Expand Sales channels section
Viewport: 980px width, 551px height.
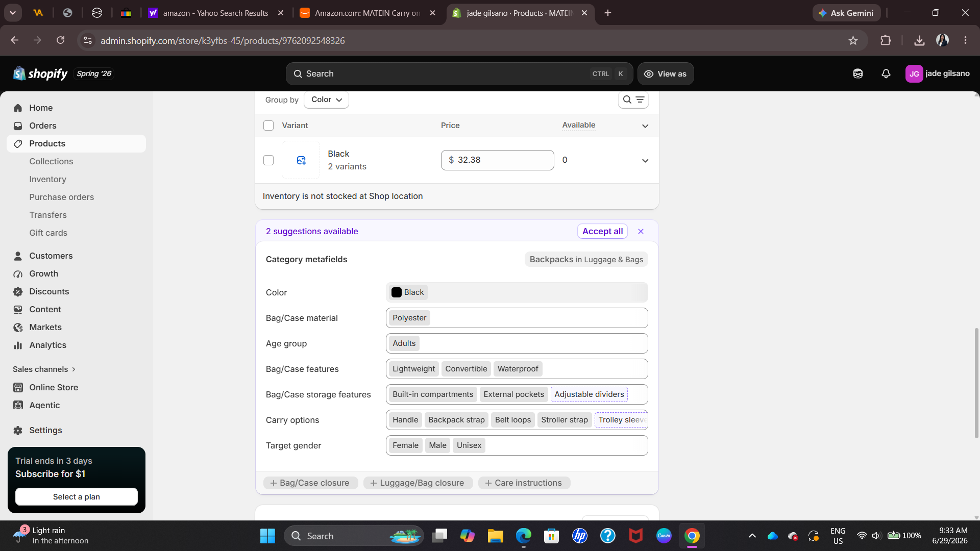(44, 369)
